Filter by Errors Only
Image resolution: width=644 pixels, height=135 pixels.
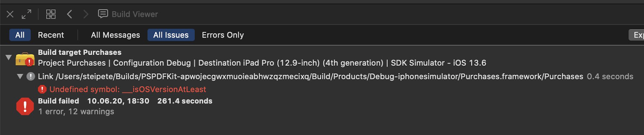[223, 35]
